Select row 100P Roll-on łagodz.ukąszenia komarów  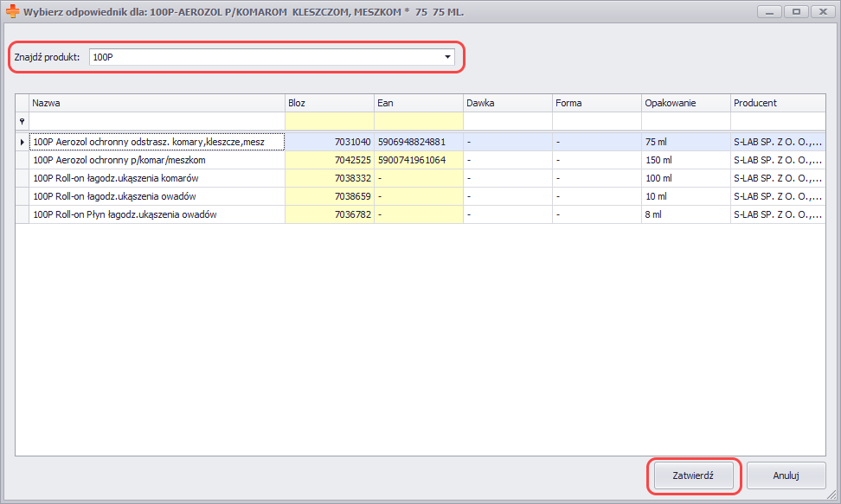click(x=156, y=178)
